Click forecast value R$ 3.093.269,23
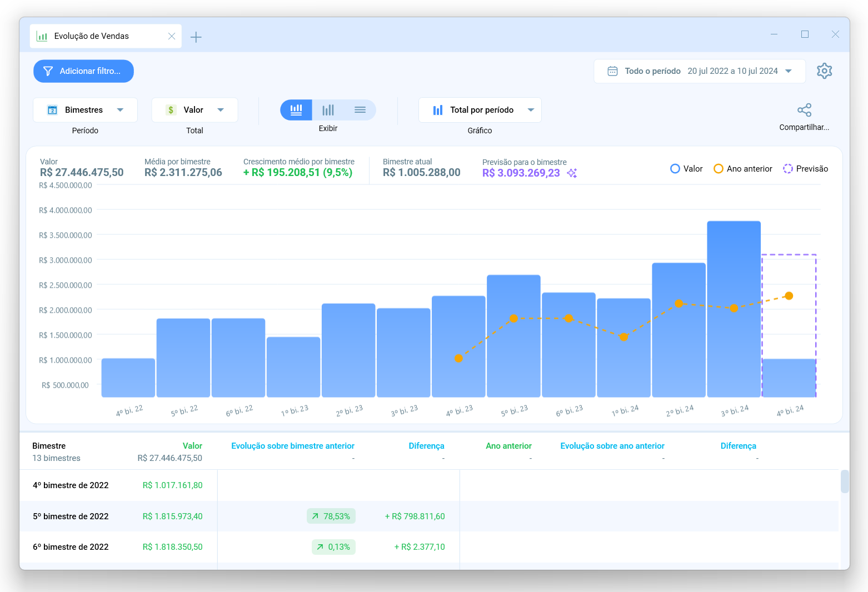This screenshot has width=868, height=592. (521, 173)
